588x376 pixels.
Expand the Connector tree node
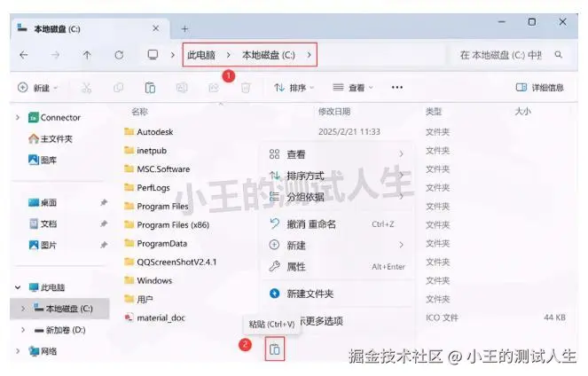click(x=18, y=117)
